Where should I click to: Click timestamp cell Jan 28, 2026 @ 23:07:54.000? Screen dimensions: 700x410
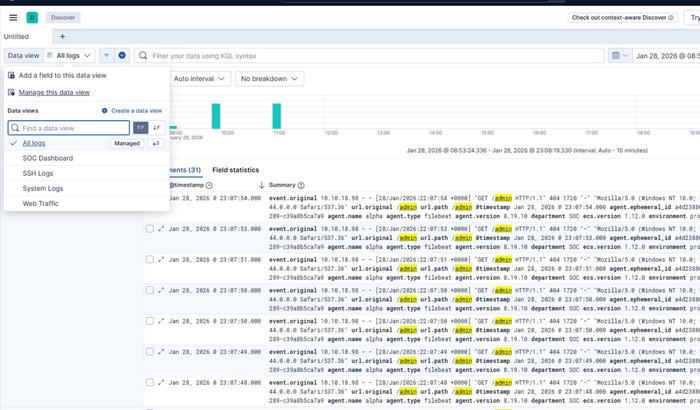[x=215, y=198]
